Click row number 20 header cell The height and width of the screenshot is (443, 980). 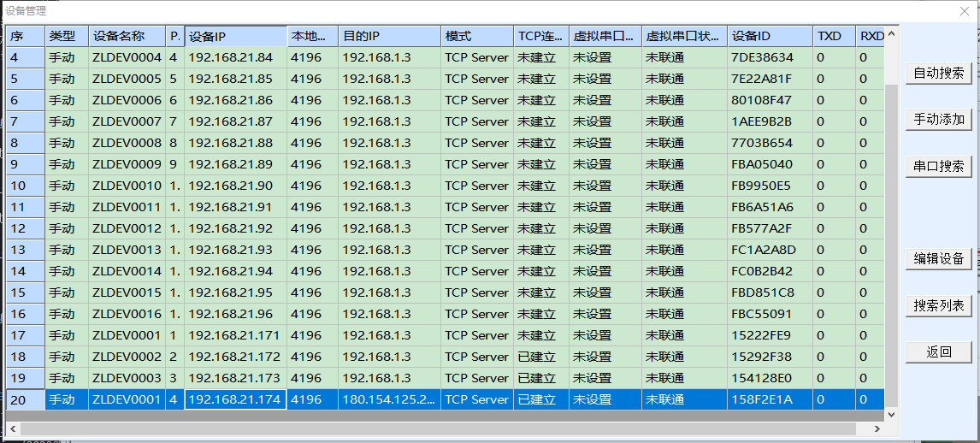26,400
